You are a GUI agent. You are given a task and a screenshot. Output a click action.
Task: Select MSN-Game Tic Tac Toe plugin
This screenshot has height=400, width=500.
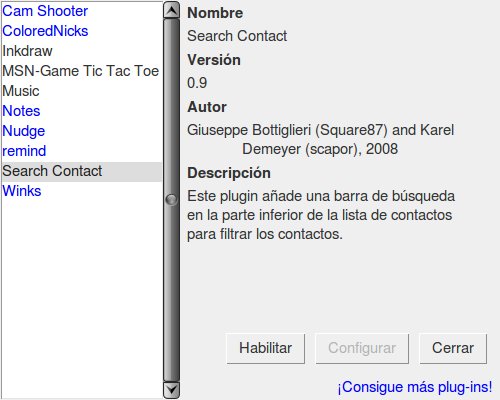pyautogui.click(x=81, y=71)
